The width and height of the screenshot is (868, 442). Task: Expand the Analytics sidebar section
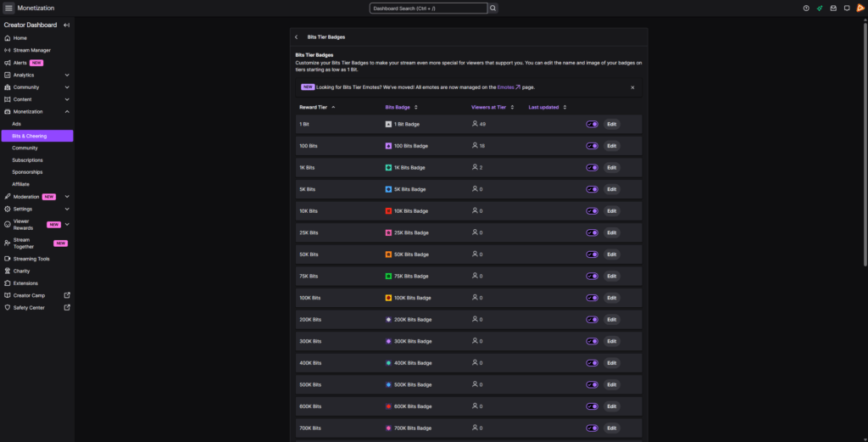click(67, 75)
